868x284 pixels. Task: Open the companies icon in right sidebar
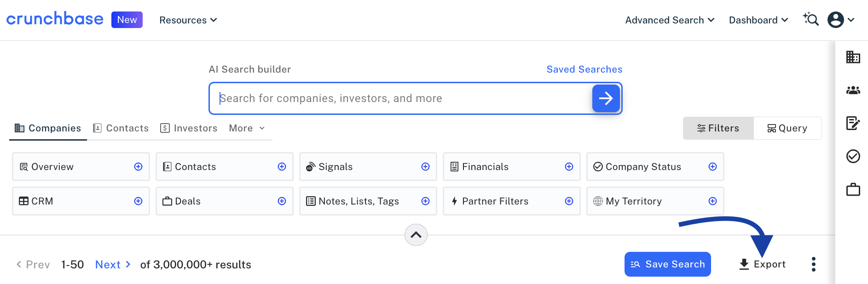click(x=853, y=57)
